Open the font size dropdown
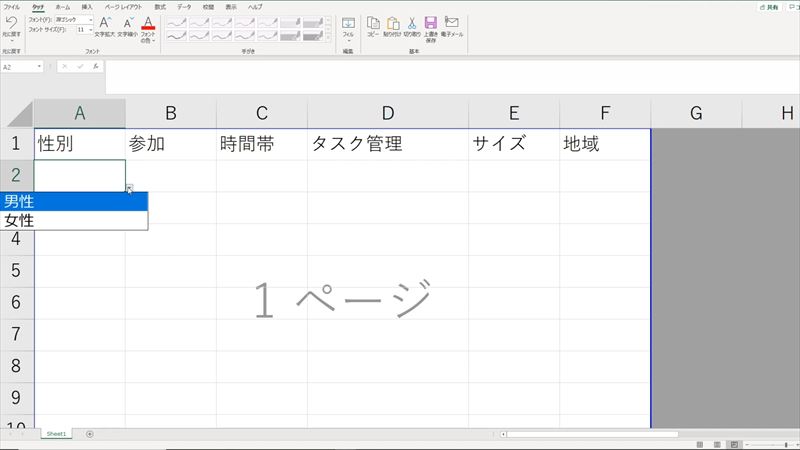 click(90, 30)
